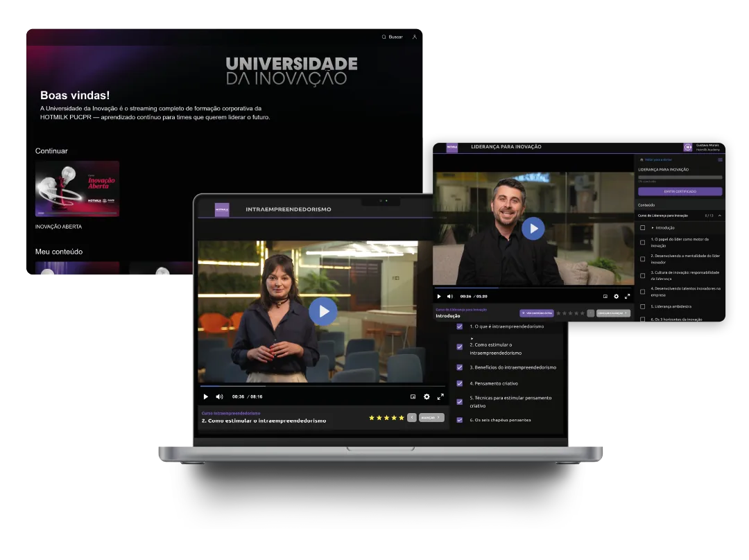
Task: Check the 'Cultura de inovação' lesson checkbox
Action: [x=642, y=276]
